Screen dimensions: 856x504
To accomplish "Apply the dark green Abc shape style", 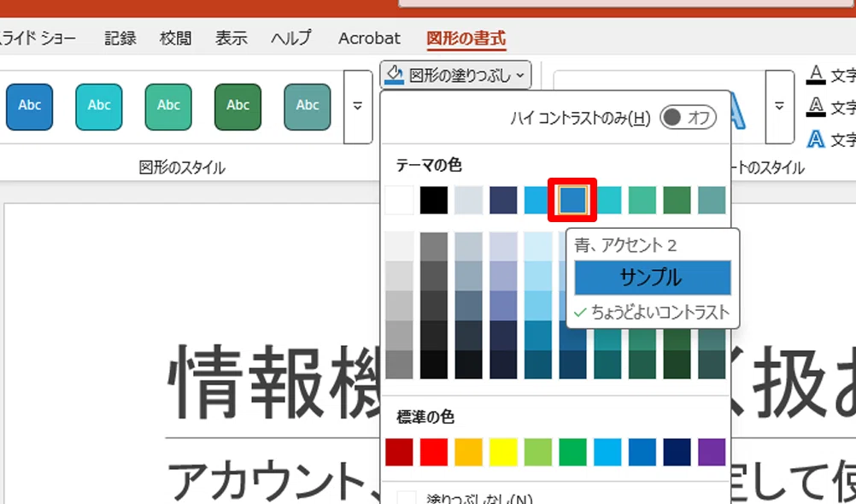I will pos(238,107).
